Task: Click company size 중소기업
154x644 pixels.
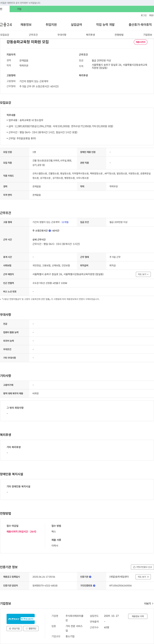Action: 70,636
